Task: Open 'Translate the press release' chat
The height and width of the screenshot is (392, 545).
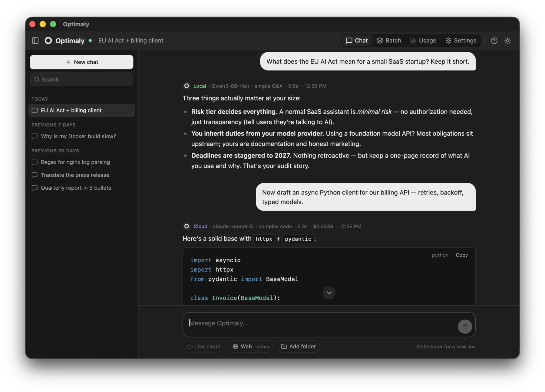Action: point(81,175)
